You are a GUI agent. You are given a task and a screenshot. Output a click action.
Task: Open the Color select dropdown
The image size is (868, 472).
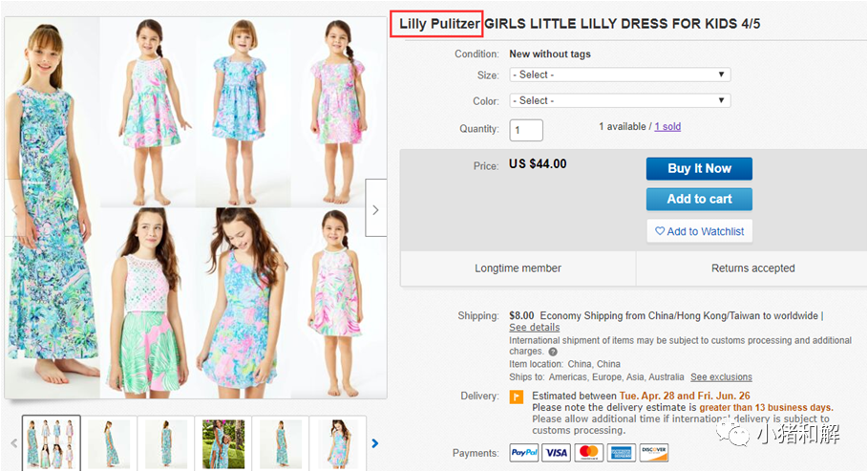click(620, 101)
